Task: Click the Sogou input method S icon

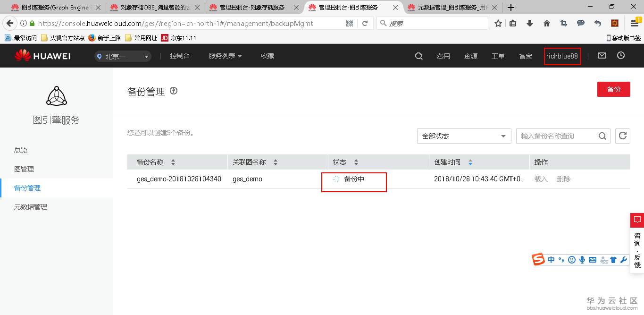Action: coord(538,259)
